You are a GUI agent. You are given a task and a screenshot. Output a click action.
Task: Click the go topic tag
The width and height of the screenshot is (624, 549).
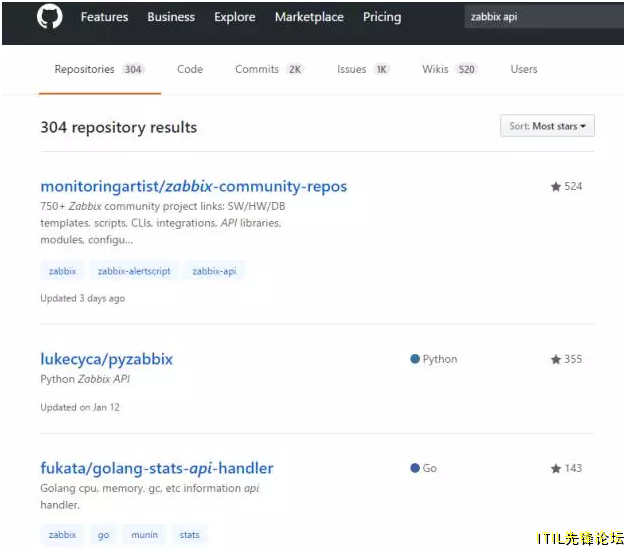click(x=103, y=535)
